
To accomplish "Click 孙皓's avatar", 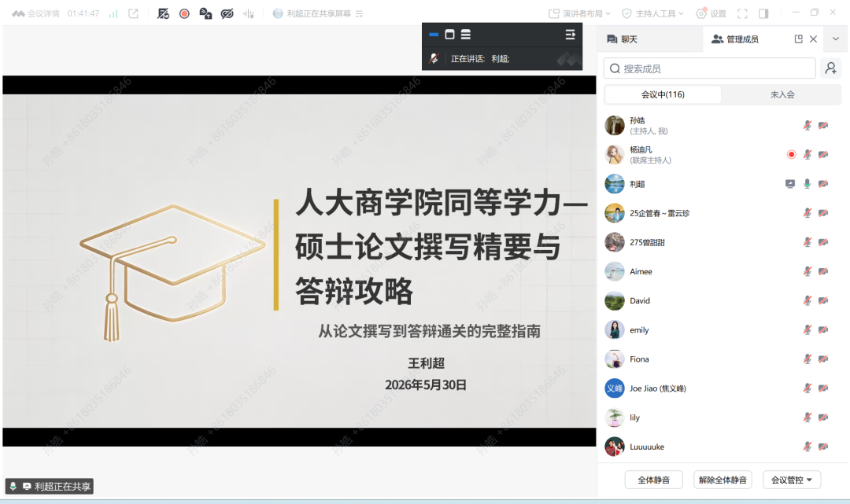I will (614, 126).
